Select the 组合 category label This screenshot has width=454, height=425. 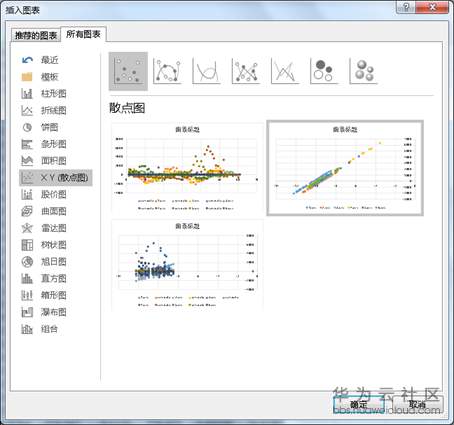[50, 329]
